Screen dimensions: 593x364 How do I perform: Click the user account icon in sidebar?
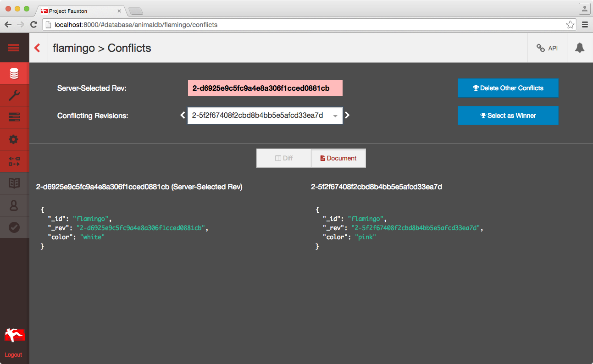point(14,205)
